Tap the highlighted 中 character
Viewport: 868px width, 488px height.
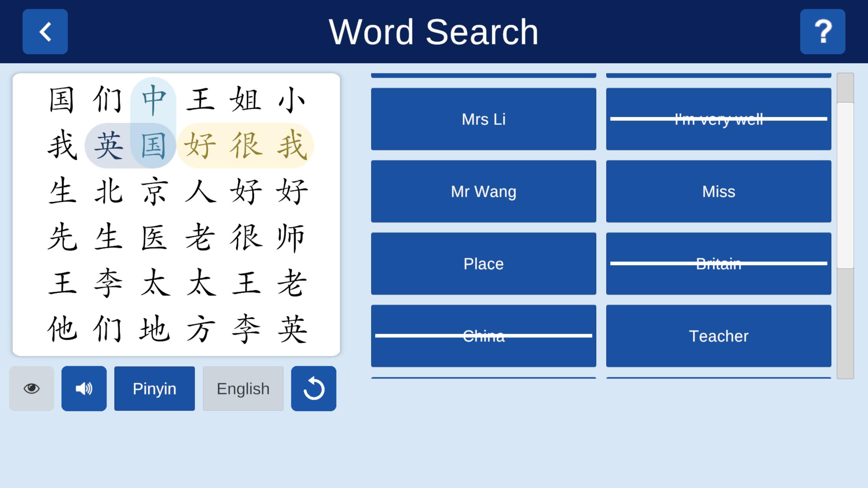click(154, 100)
